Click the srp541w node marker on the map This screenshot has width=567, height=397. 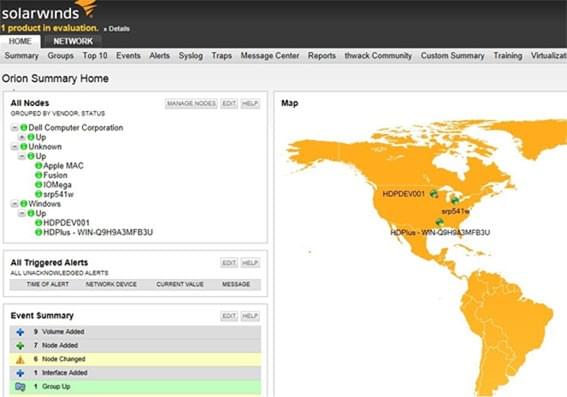tap(455, 200)
